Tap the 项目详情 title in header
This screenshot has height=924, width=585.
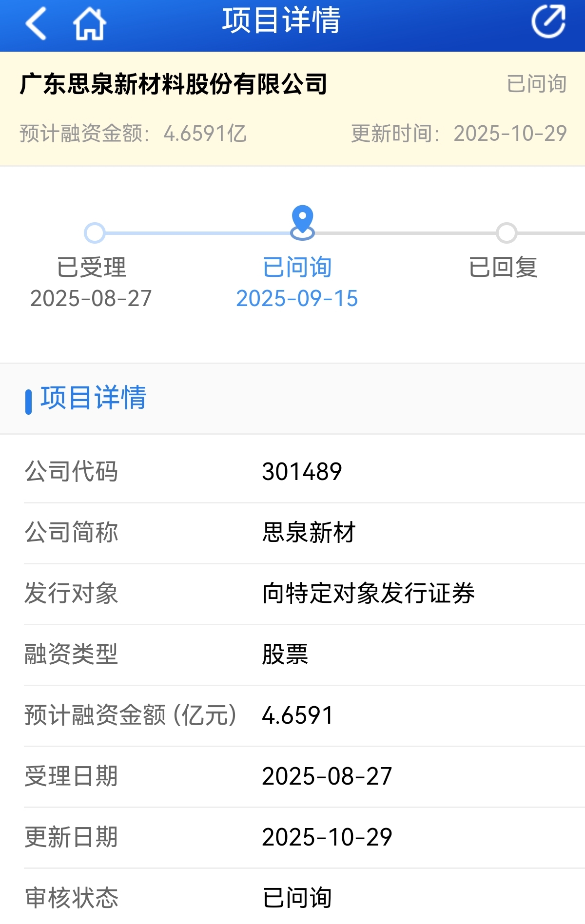click(x=281, y=20)
